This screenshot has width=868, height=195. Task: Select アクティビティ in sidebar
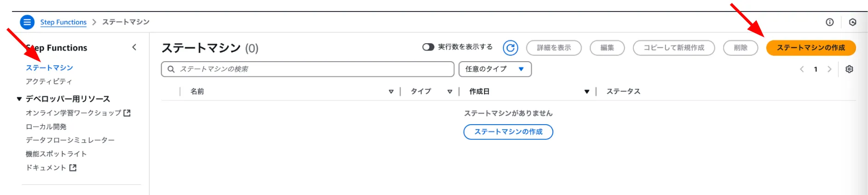click(49, 81)
